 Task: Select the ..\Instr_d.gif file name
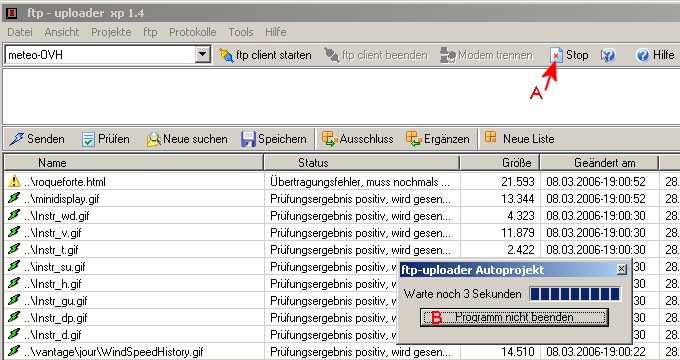click(53, 335)
